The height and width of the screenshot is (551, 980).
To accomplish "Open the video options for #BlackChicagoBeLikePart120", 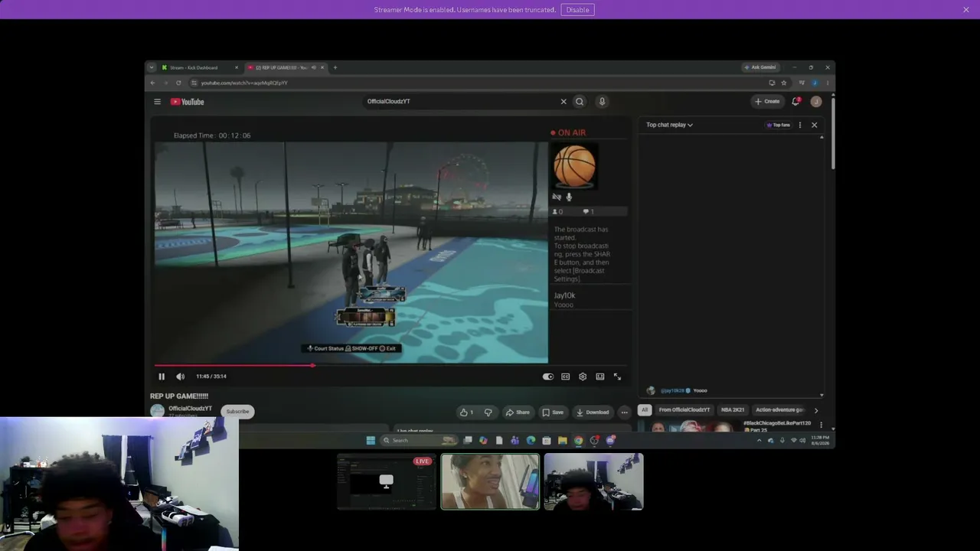I will click(x=821, y=425).
